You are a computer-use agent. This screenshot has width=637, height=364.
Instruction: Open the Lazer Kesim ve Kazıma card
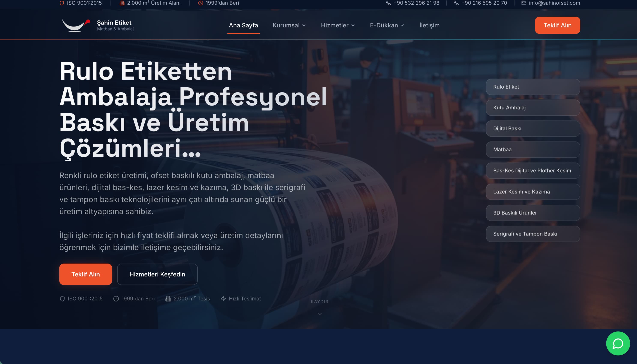(x=533, y=192)
